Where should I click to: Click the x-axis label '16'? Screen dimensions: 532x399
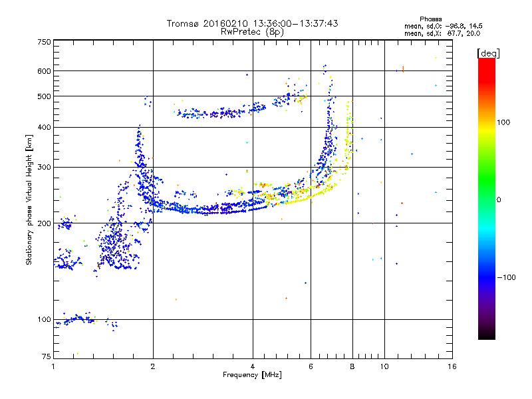pos(452,366)
